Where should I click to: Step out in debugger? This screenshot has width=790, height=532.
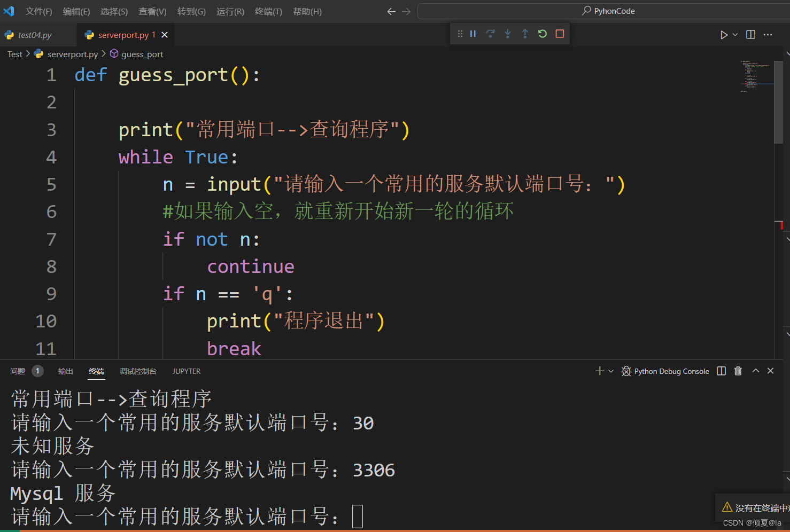[x=525, y=34]
